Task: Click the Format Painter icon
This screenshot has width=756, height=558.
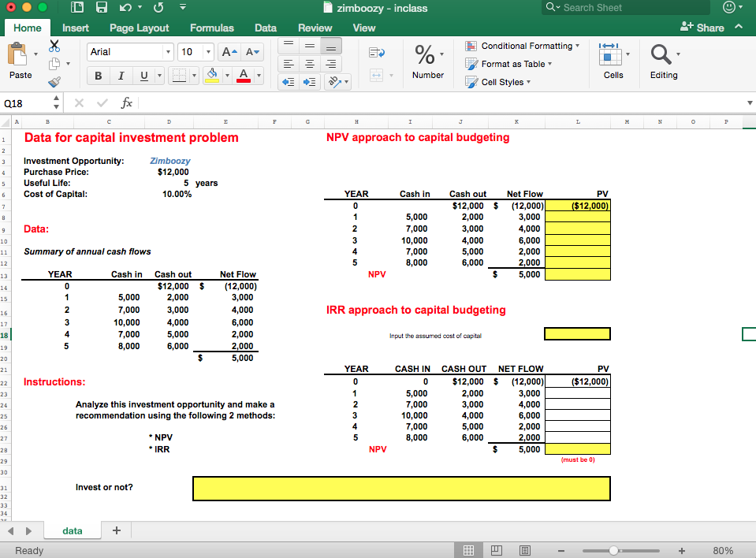Action: click(54, 84)
